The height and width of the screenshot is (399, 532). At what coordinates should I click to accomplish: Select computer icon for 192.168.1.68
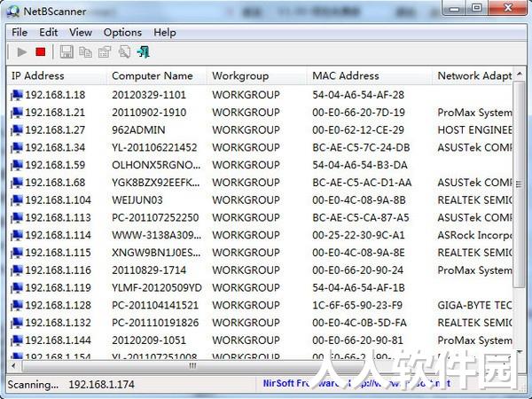pos(17,183)
